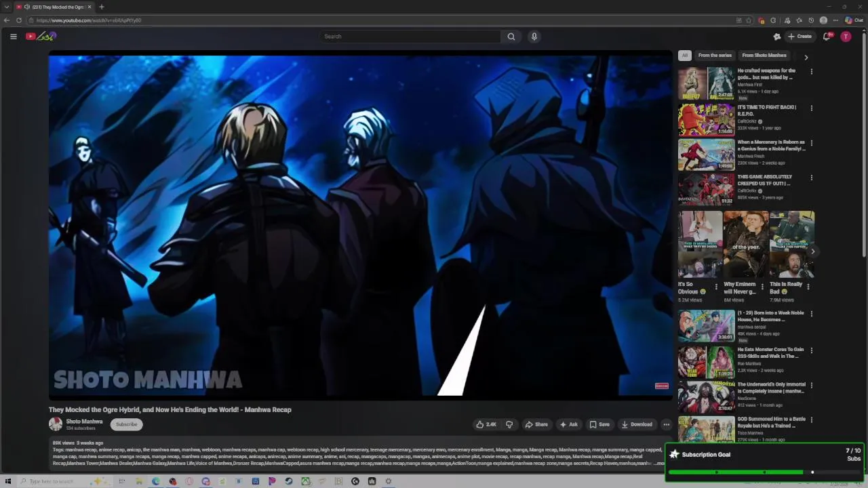Open menu for 'Born into a Weak Noble House'
This screenshot has height=488, width=868.
click(x=811, y=314)
